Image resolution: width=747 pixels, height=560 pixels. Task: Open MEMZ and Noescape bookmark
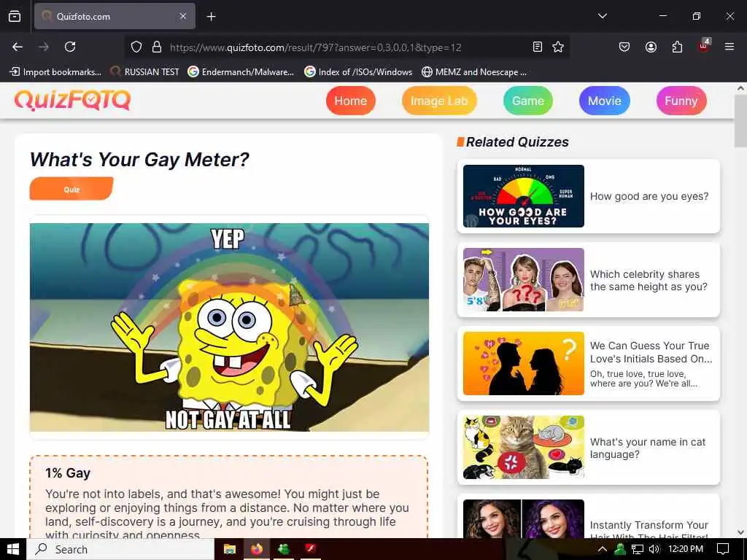[x=474, y=72]
